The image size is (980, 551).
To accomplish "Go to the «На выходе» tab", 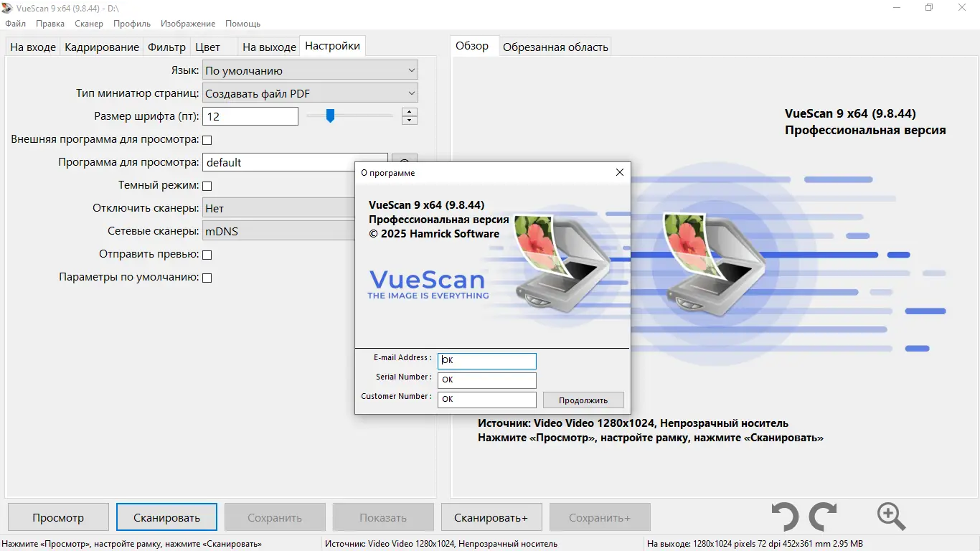I will (269, 47).
